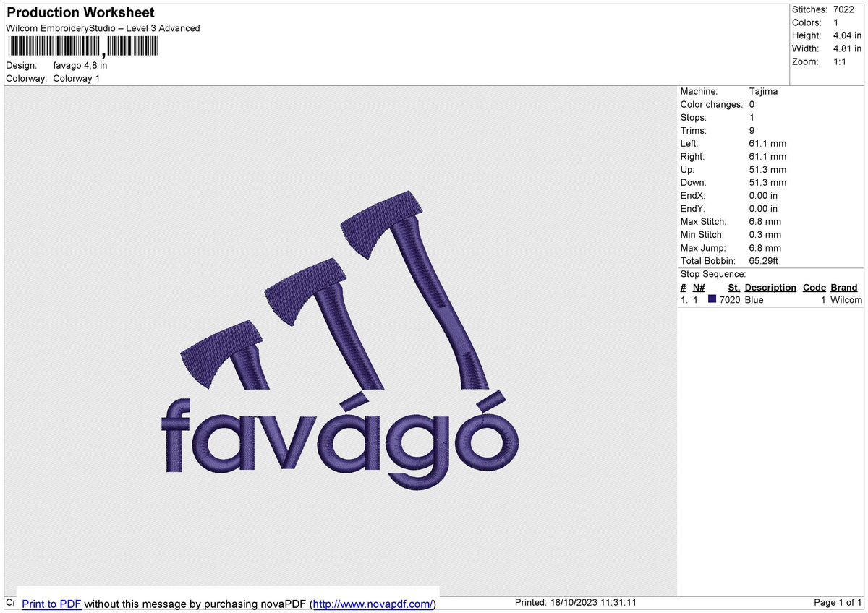
Task: Select the 'Colors:' value 1
Action: tap(836, 22)
